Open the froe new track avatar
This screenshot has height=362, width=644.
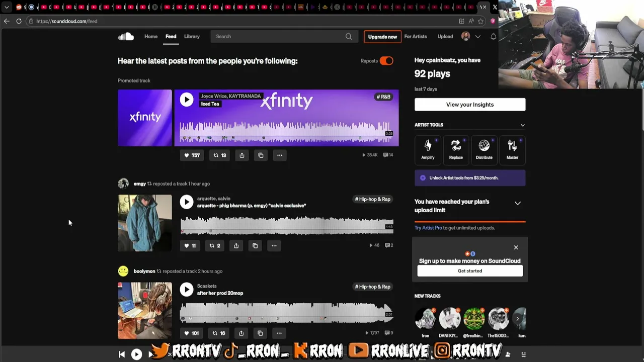click(x=426, y=319)
